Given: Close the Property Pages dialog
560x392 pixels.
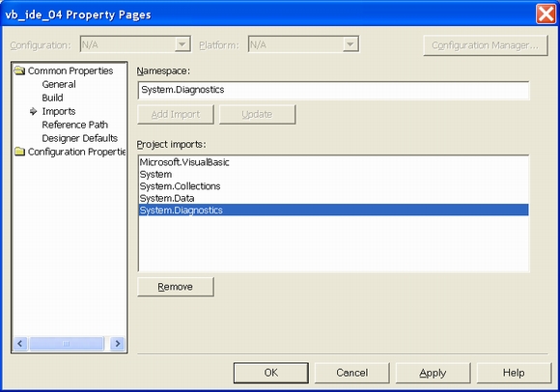Looking at the screenshot, I should (546, 14).
